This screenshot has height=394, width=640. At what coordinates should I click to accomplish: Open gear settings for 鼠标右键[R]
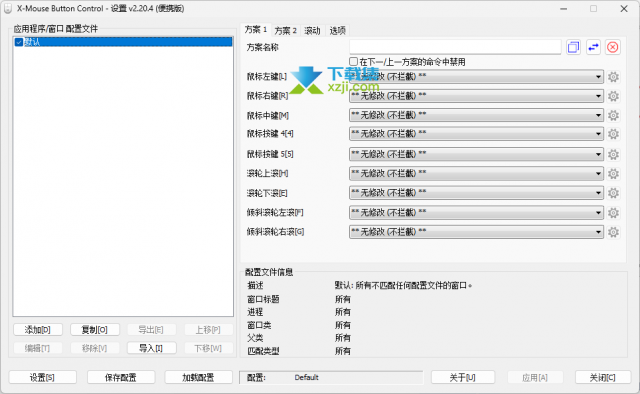pos(613,96)
